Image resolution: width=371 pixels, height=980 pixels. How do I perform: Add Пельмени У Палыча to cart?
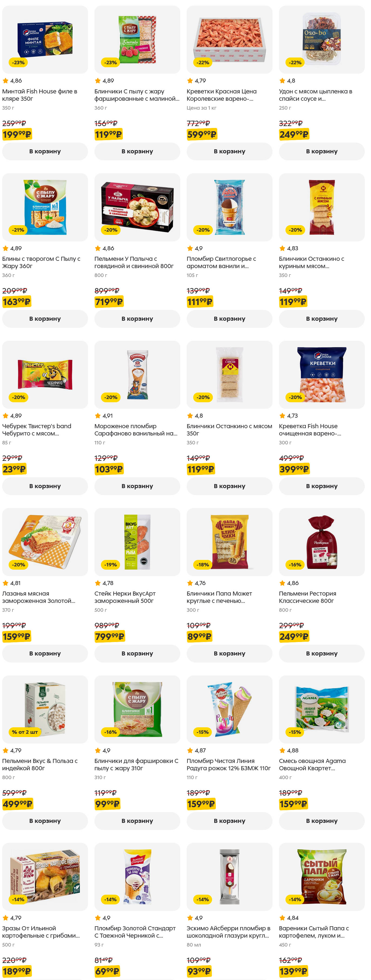click(137, 319)
